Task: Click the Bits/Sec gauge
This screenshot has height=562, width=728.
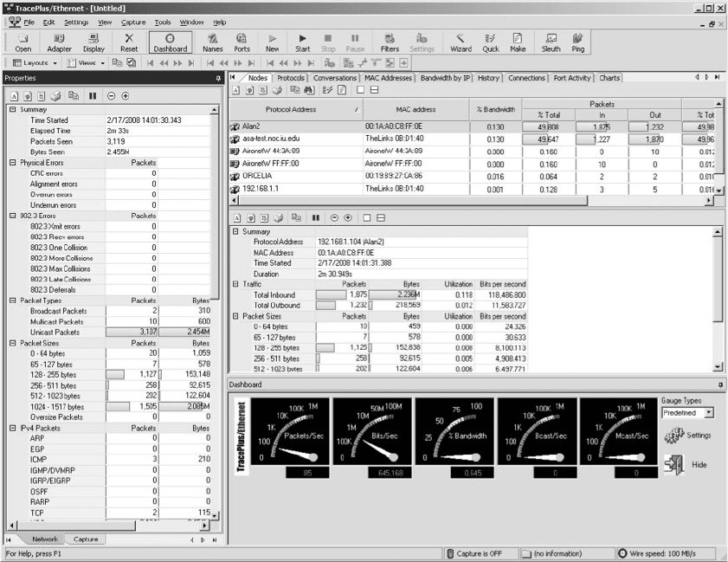Action: coord(372,431)
